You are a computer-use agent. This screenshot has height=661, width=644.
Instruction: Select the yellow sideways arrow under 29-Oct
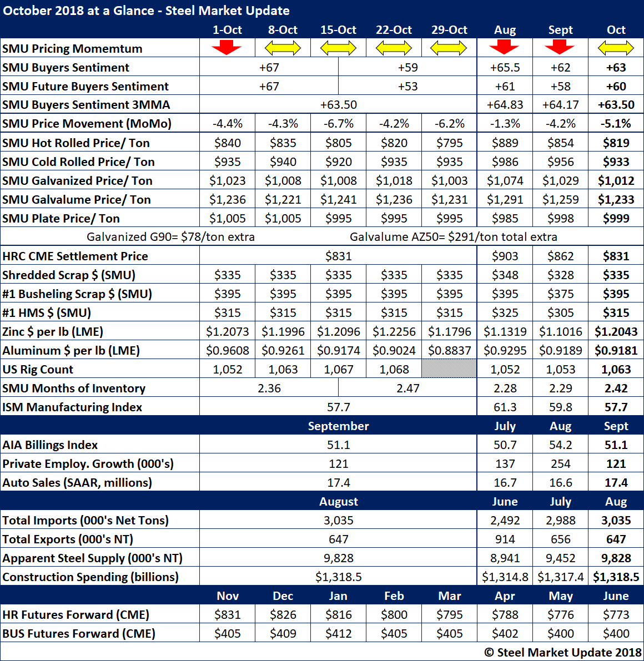449,48
